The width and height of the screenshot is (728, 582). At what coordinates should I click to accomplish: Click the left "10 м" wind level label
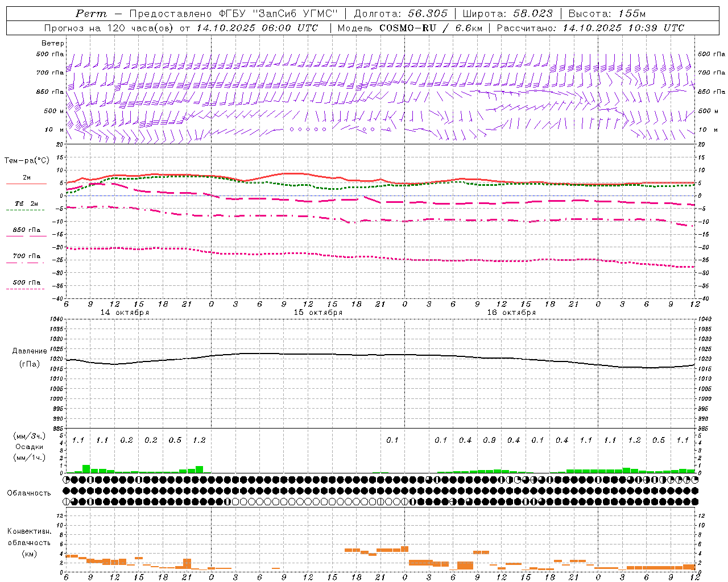click(x=55, y=130)
